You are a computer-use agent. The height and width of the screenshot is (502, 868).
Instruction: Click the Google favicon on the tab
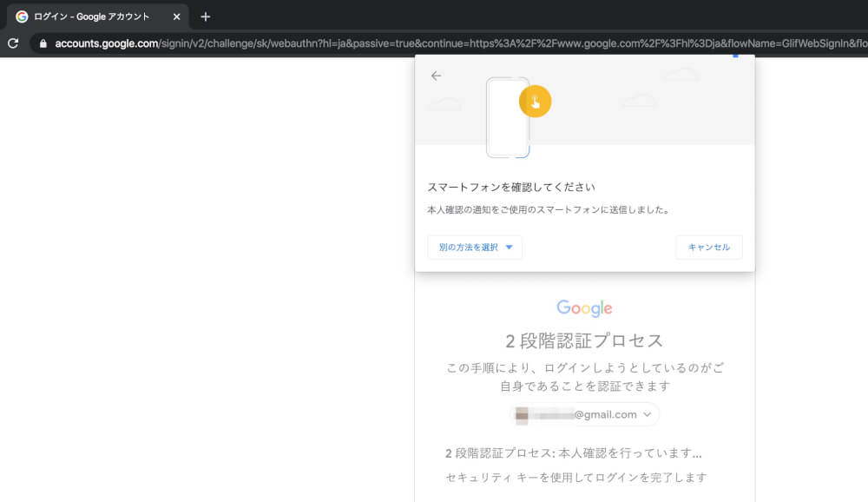pyautogui.click(x=23, y=17)
